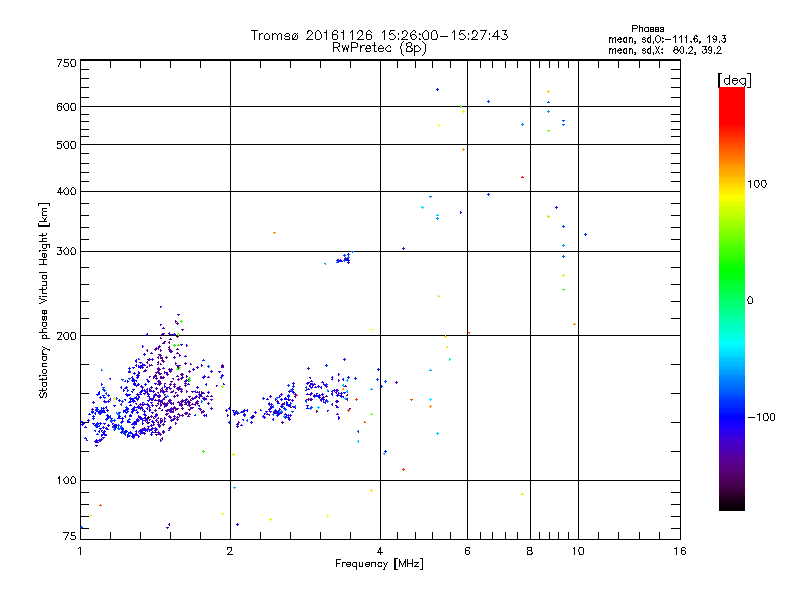Viewport: 800px width, 600px height.
Task: Click the colorbar tick label '100'
Action: [757, 184]
